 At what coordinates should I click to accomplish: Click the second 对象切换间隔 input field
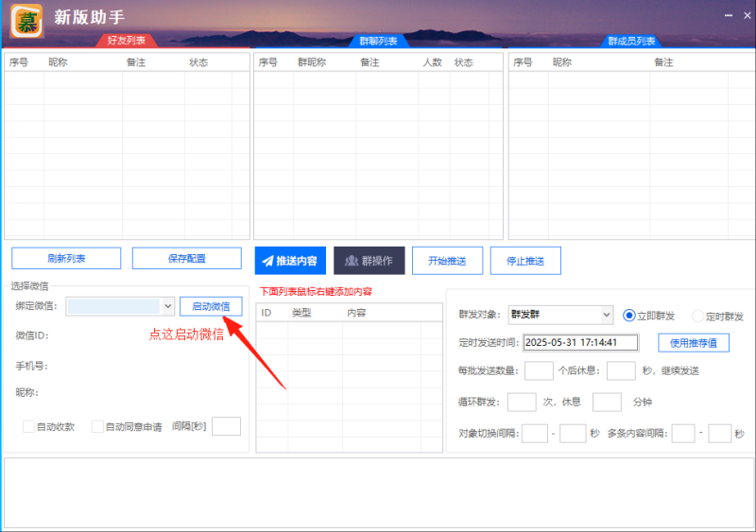pyautogui.click(x=573, y=434)
